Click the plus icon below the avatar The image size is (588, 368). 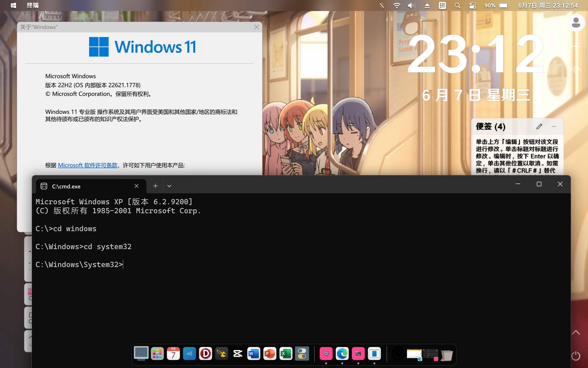[x=576, y=46]
